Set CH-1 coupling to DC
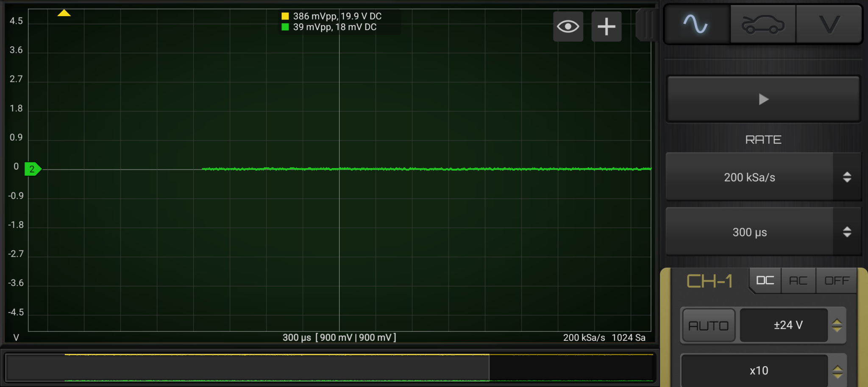Screen dimensions: 868x387 tap(765, 280)
